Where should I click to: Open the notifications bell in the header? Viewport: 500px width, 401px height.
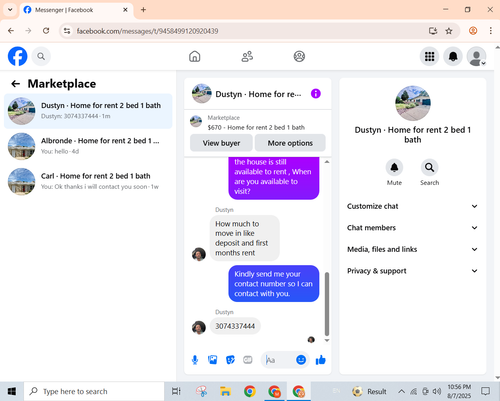(x=453, y=56)
